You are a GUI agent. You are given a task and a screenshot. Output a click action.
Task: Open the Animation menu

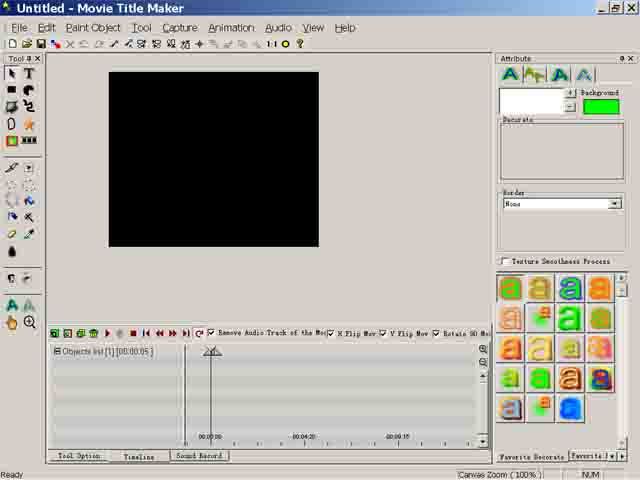click(230, 28)
